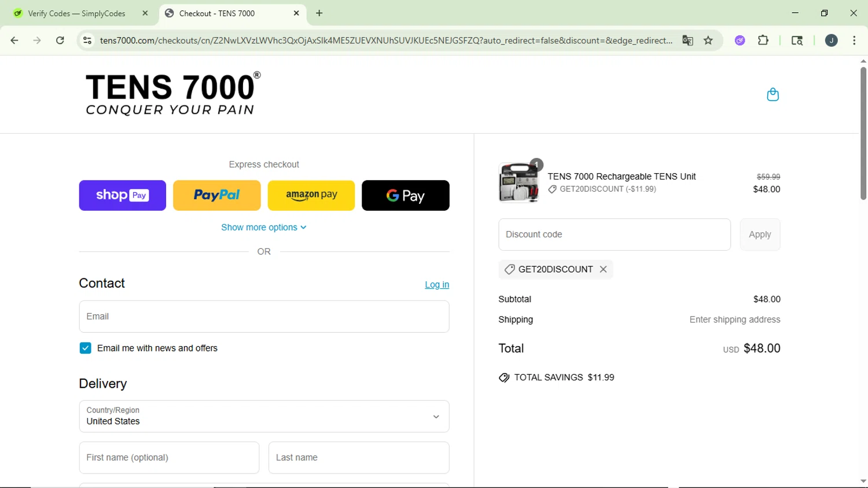This screenshot has height=488, width=868.
Task: Pay with Google Pay
Action: coord(406,195)
